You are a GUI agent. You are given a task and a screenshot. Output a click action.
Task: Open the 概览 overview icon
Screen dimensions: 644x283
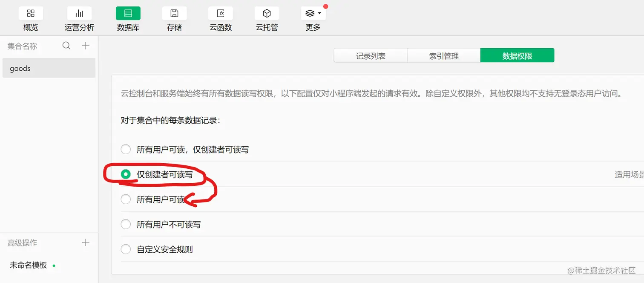31,14
